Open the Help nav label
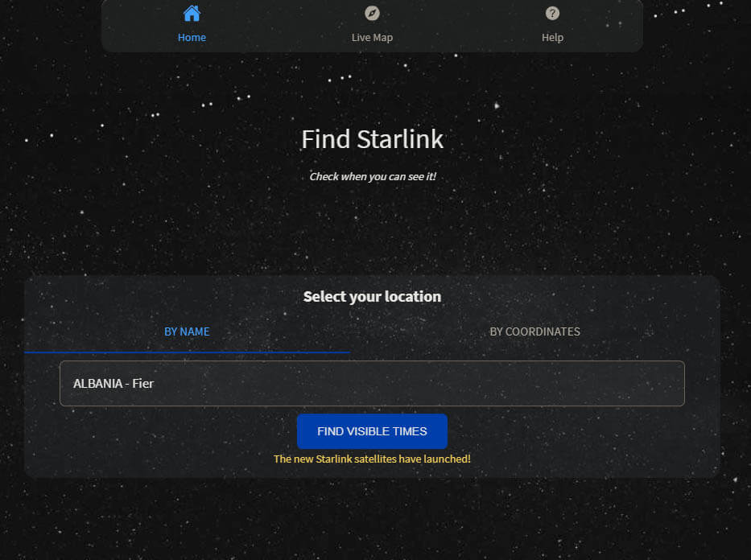This screenshot has height=560, width=751. tap(552, 37)
